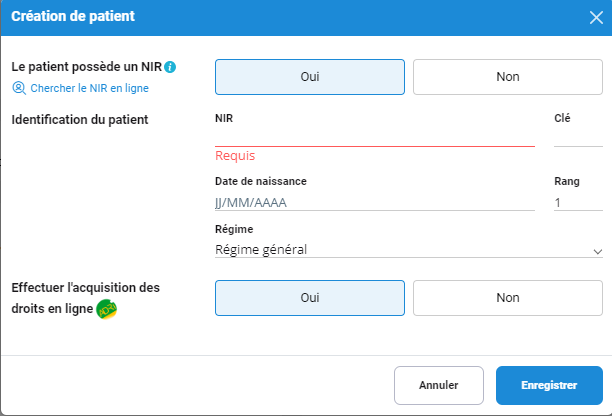Image resolution: width=612 pixels, height=416 pixels.
Task: Close the Création de patient dialog
Action: (x=595, y=17)
